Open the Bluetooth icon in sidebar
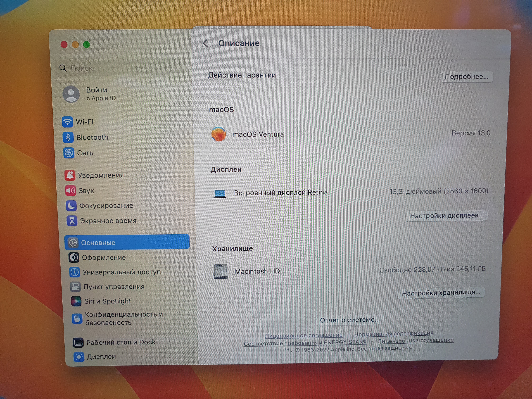This screenshot has height=399, width=532. coord(68,137)
